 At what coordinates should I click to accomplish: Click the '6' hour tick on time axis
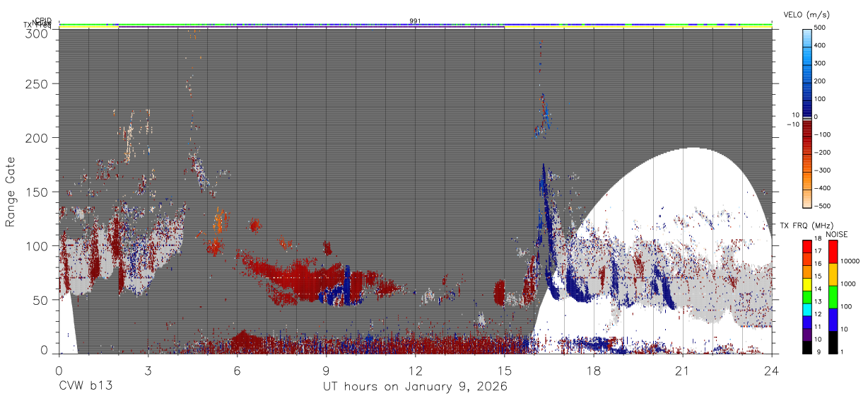click(237, 370)
